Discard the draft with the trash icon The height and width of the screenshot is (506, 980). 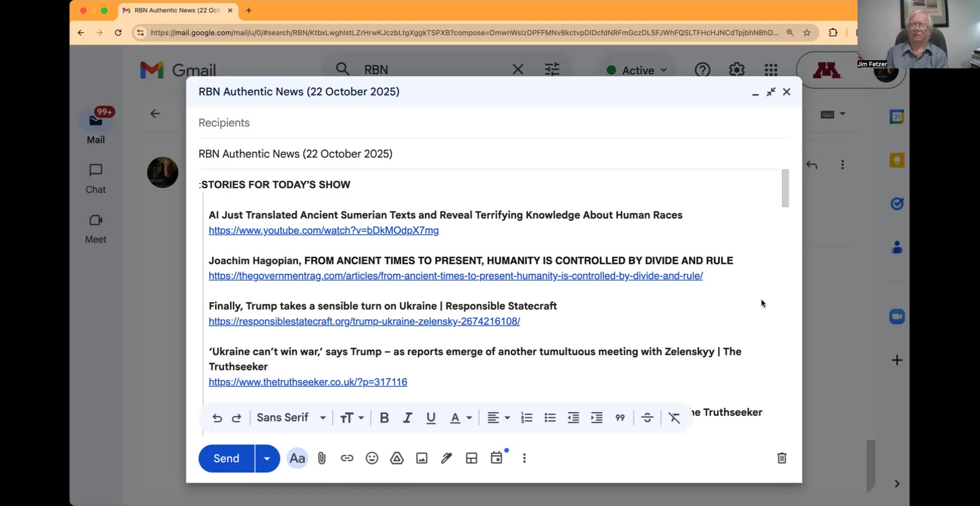point(781,458)
